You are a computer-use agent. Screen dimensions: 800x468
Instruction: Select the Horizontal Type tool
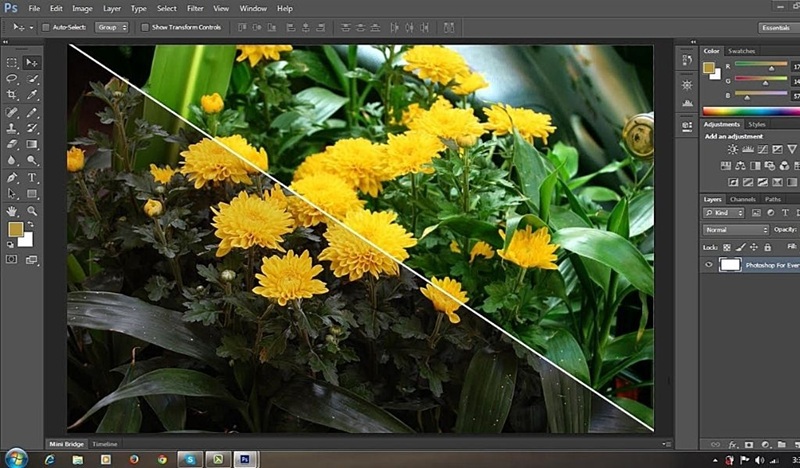(32, 178)
